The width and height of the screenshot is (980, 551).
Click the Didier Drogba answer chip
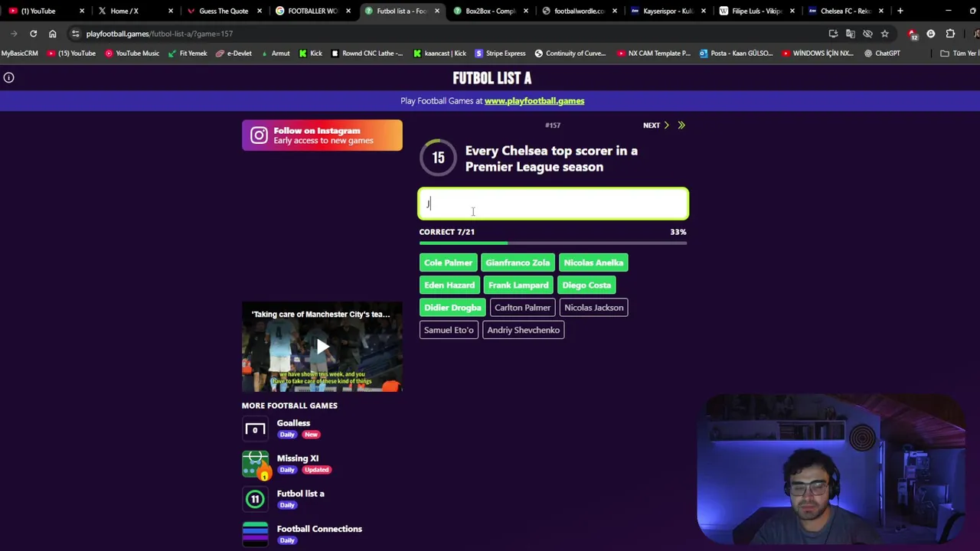[x=452, y=308]
